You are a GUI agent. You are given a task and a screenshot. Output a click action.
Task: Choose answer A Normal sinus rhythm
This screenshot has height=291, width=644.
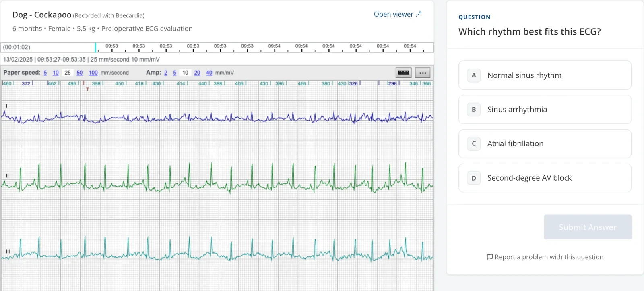[x=545, y=75]
